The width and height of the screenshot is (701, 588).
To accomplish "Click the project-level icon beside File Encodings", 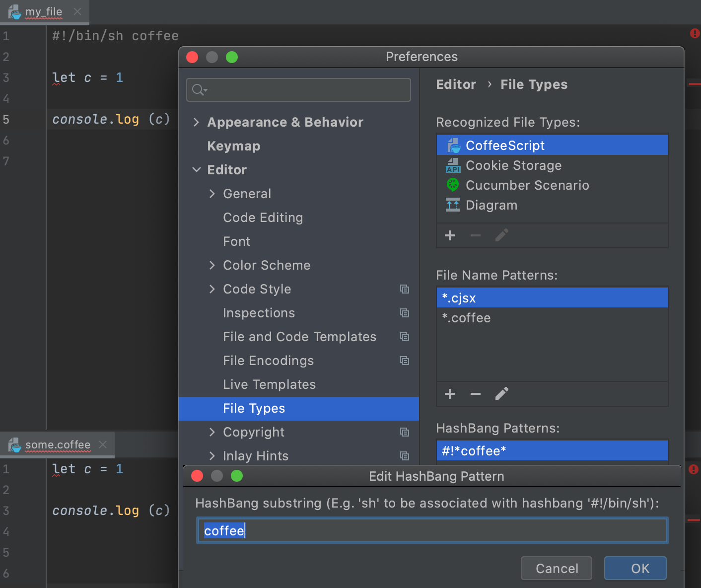I will tap(405, 361).
